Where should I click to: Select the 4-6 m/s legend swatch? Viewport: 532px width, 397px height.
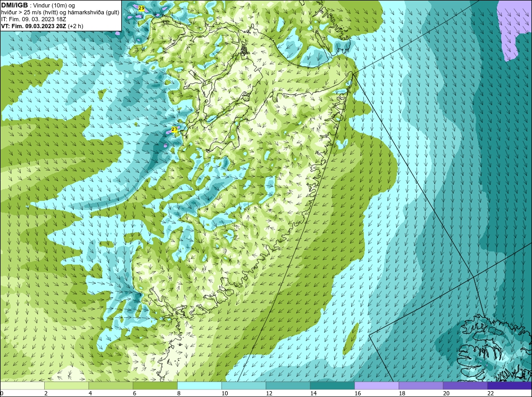click(x=111, y=386)
